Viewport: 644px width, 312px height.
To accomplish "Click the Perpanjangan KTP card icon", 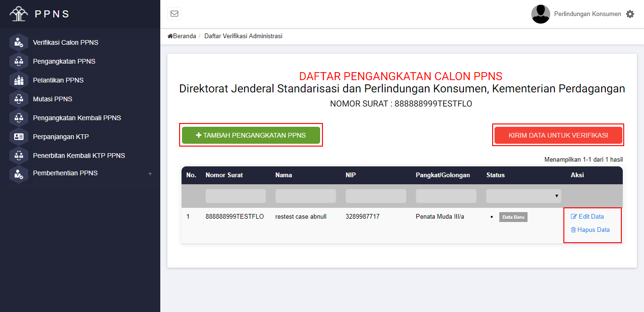I will point(19,137).
